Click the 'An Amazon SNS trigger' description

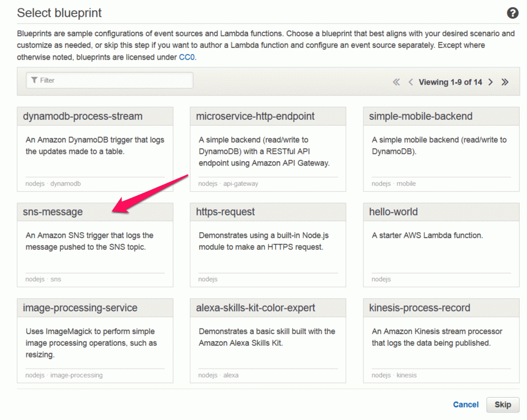click(x=89, y=241)
